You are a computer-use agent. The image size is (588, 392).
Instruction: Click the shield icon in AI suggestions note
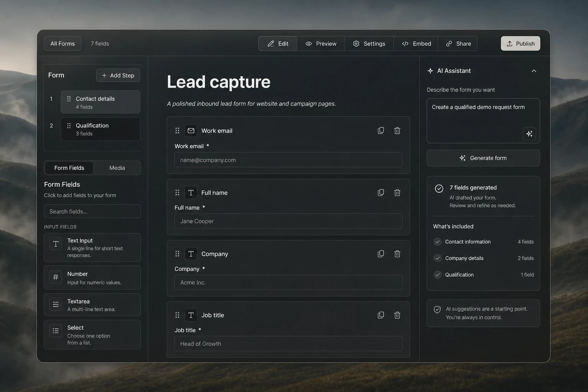point(437,309)
